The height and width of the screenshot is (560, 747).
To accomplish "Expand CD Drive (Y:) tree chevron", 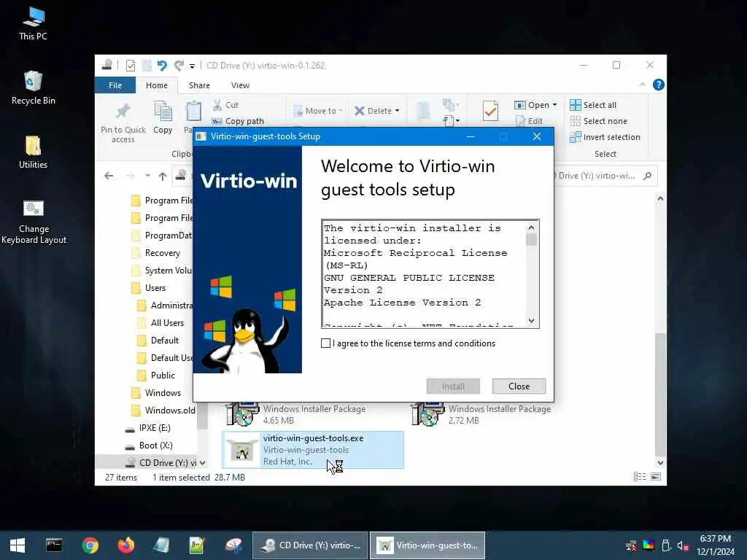I will [x=203, y=463].
